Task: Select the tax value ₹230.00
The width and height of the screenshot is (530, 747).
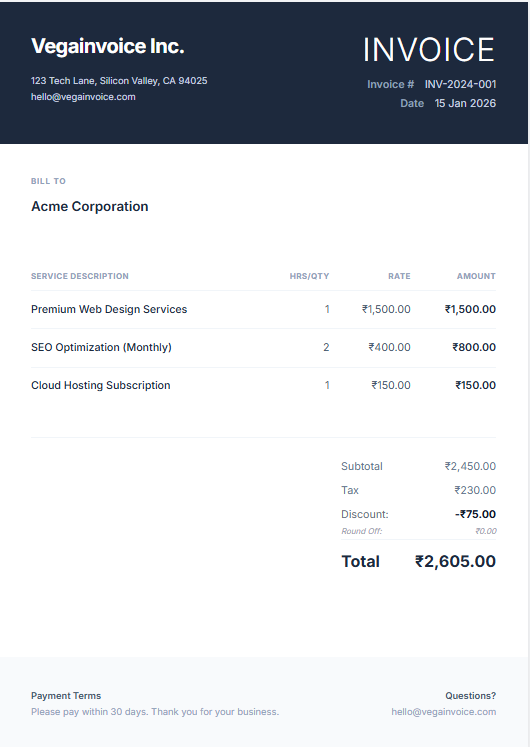Action: pos(475,490)
